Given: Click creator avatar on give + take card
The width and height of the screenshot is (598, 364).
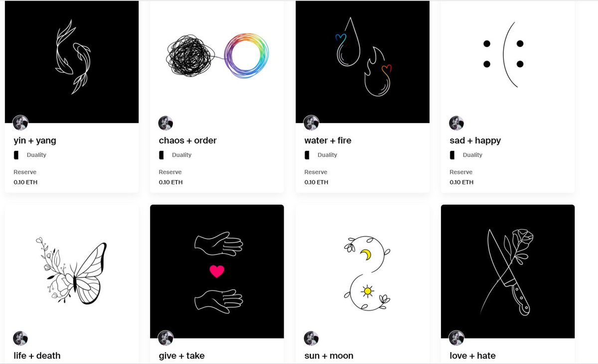Looking at the screenshot, I should point(165,338).
